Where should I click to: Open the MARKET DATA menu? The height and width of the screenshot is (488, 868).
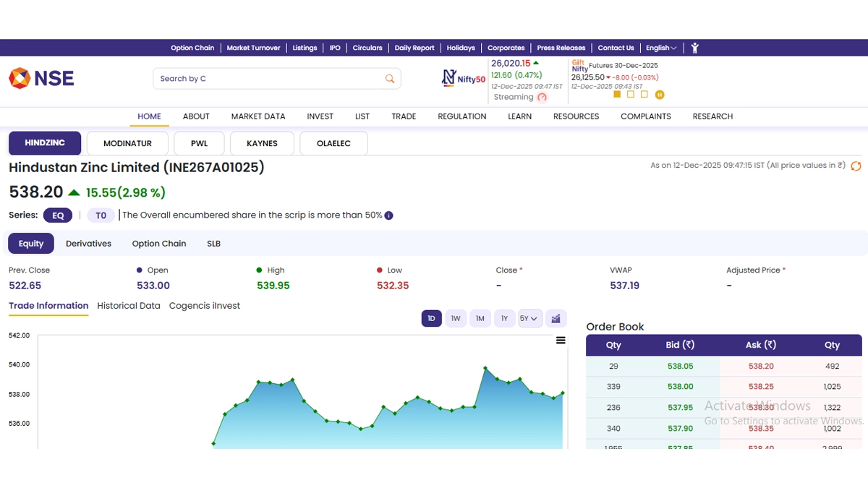[x=258, y=116]
